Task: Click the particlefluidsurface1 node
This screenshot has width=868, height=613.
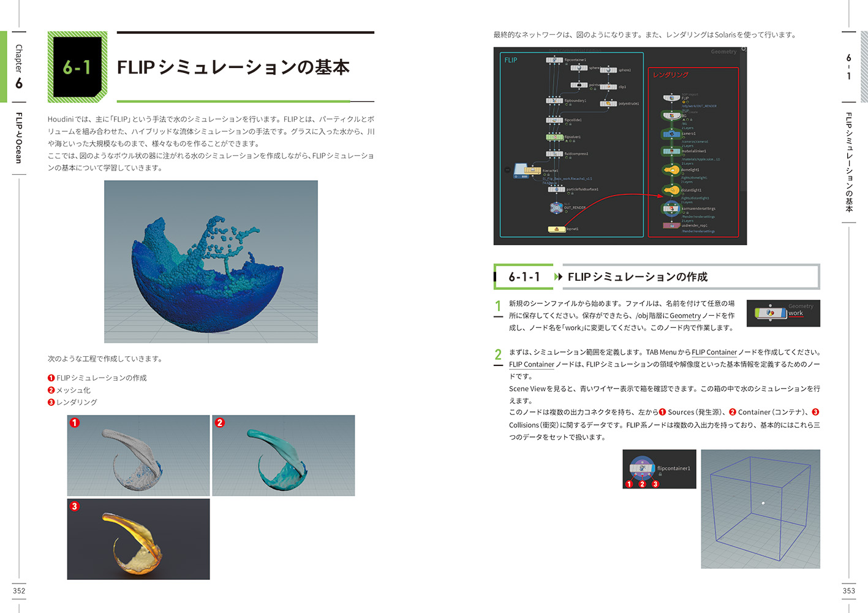Action: (556, 189)
